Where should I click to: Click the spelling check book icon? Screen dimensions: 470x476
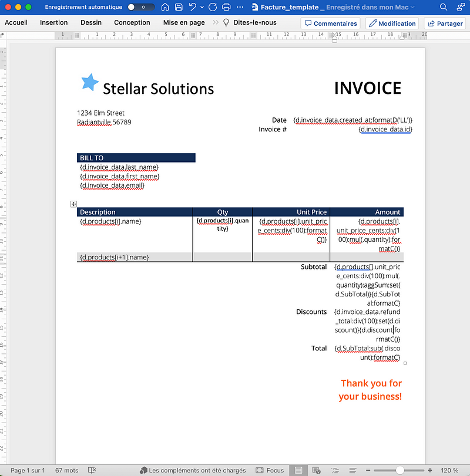(x=92, y=470)
